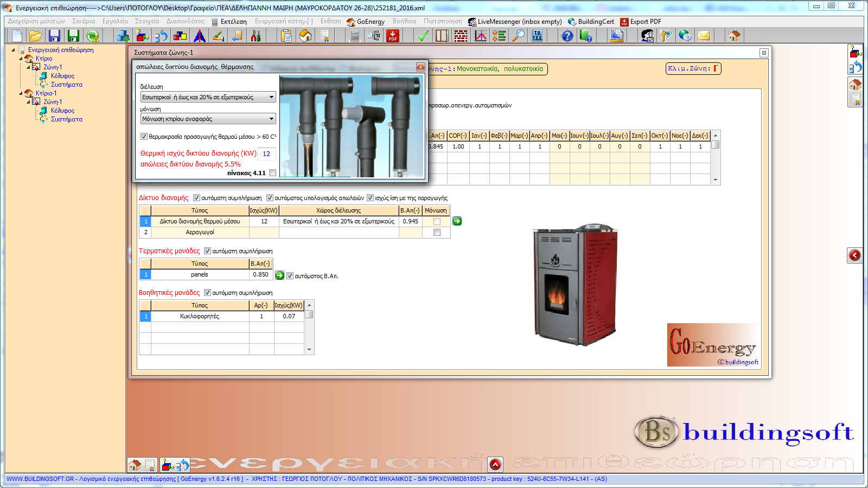Image resolution: width=868 pixels, height=488 pixels.
Task: Click the green checkmark toolbar icon
Action: tap(423, 36)
